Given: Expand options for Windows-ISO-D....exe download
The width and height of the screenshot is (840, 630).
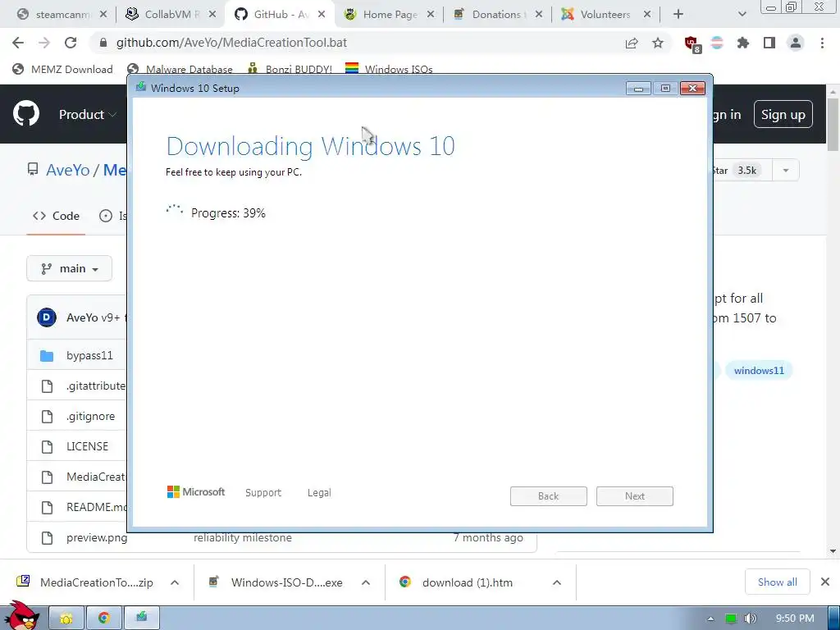Looking at the screenshot, I should click(x=366, y=582).
